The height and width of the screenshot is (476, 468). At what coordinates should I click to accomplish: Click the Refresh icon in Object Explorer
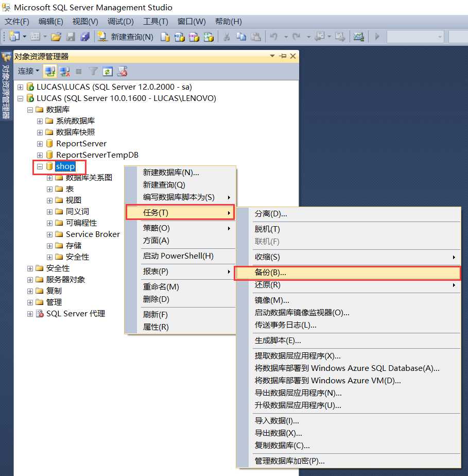pos(108,71)
